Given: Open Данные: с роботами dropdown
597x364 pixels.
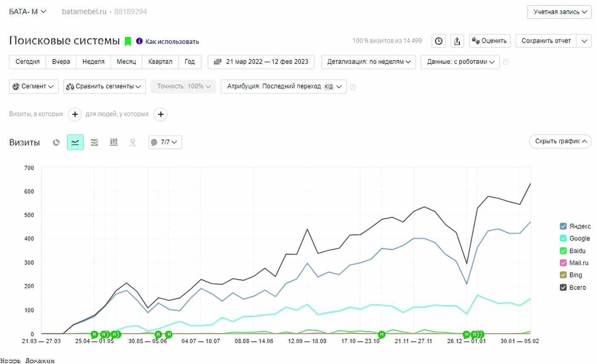Looking at the screenshot, I should [x=460, y=62].
